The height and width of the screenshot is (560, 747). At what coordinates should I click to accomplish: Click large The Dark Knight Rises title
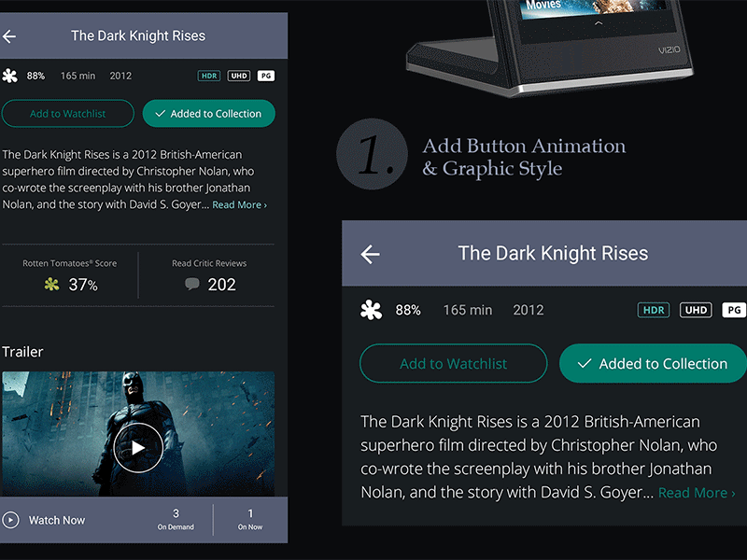(553, 253)
